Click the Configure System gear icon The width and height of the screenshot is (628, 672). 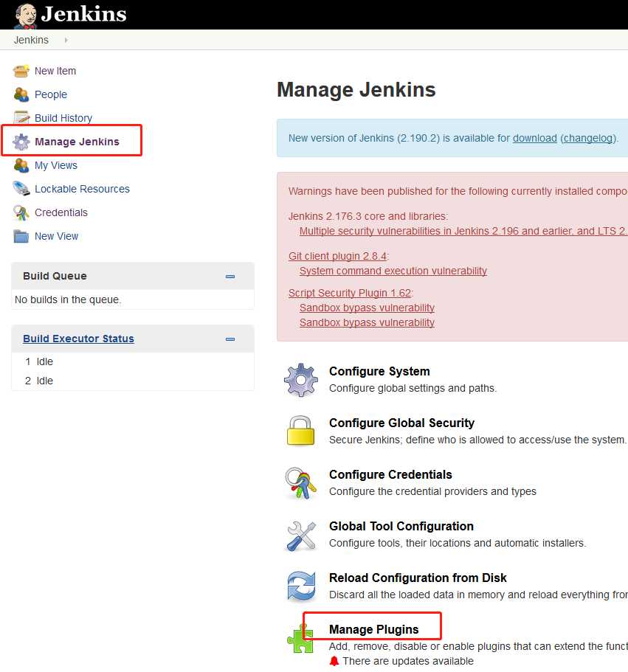301,380
